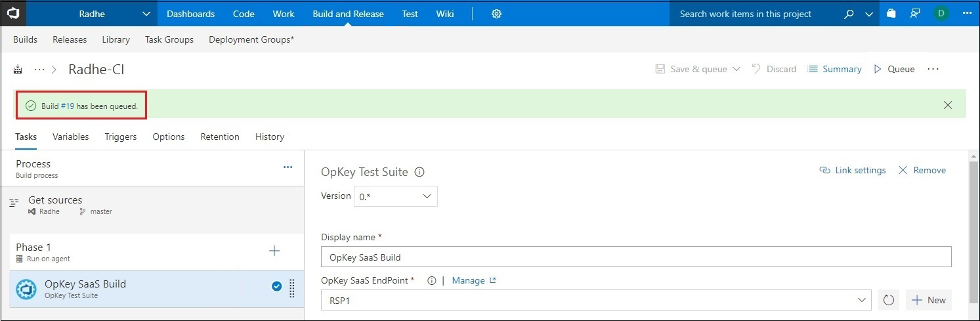980x321 pixels.
Task: Click the search magnifier icon
Action: click(x=849, y=14)
